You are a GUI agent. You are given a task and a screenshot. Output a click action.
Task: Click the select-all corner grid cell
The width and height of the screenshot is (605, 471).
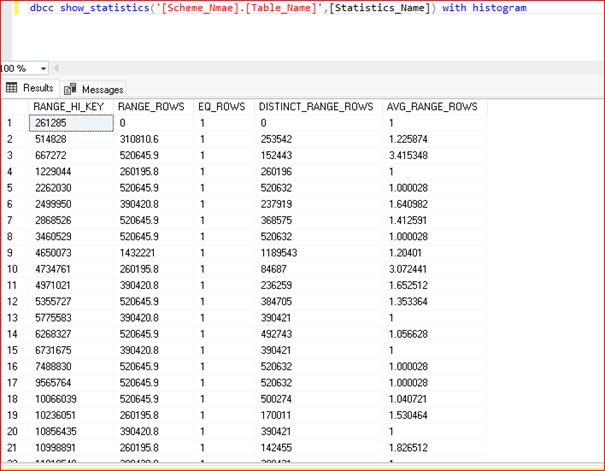[13, 107]
